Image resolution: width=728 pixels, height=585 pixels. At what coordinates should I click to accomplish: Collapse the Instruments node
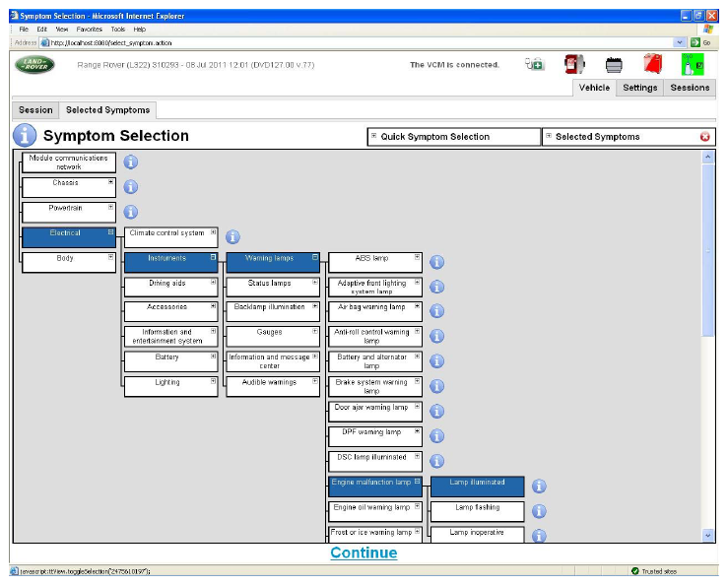tap(213, 257)
